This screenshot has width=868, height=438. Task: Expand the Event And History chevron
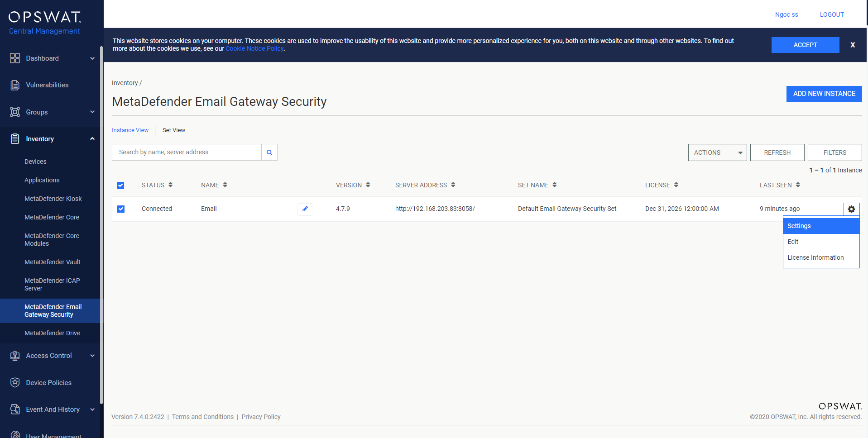point(92,409)
